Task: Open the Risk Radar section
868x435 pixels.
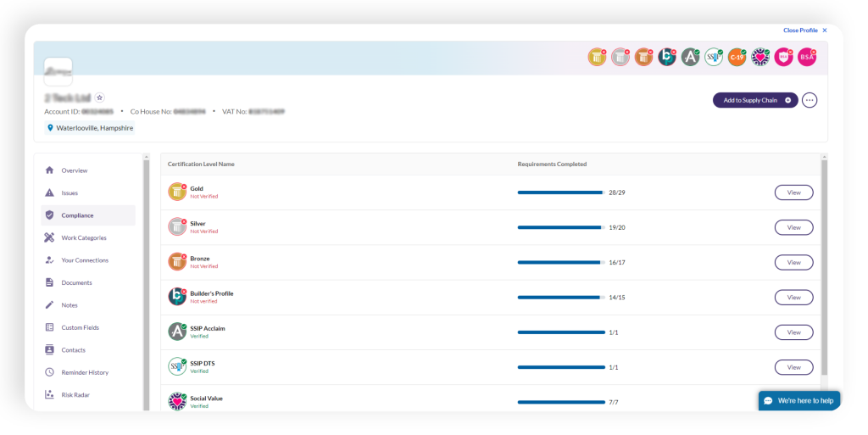Action: [75, 395]
